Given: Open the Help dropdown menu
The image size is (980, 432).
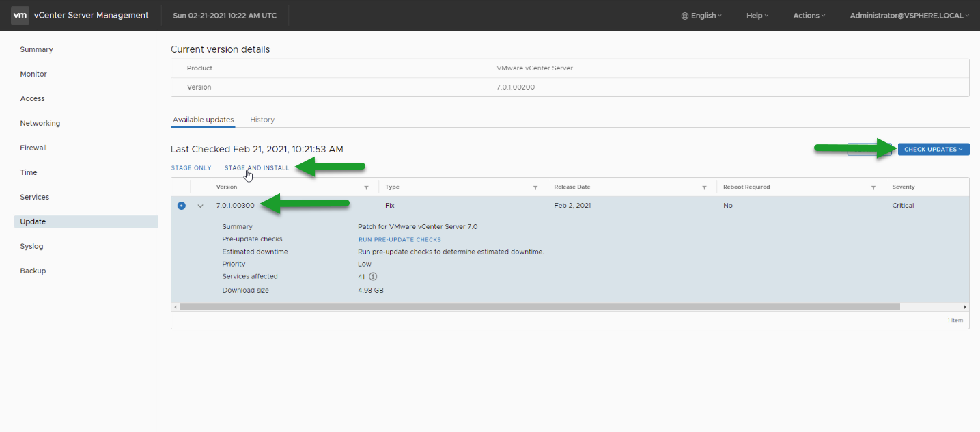Looking at the screenshot, I should pyautogui.click(x=757, y=16).
